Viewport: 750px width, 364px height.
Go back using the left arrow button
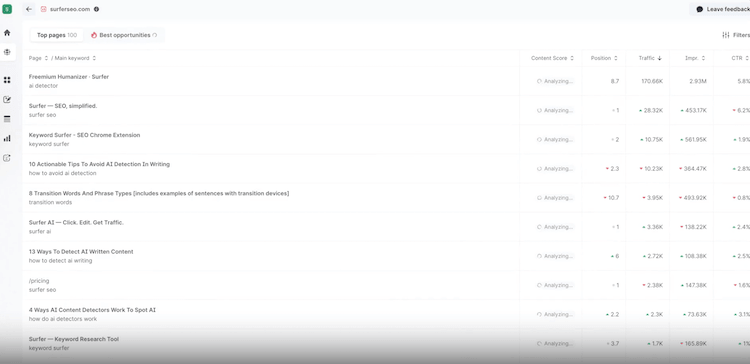(x=29, y=9)
